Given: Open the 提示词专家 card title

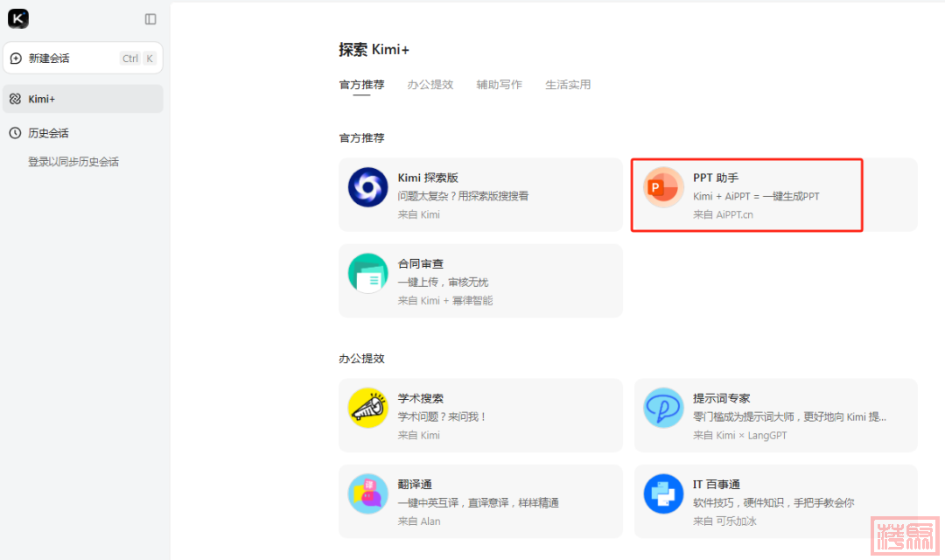Looking at the screenshot, I should pyautogui.click(x=721, y=398).
